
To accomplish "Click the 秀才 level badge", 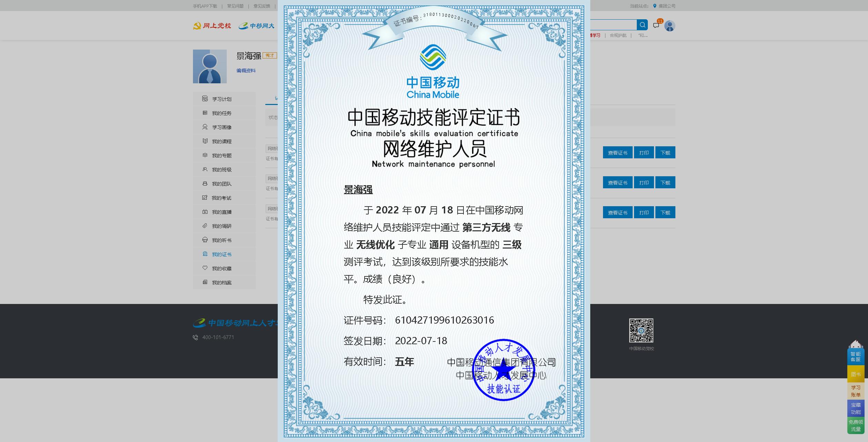I will (270, 55).
